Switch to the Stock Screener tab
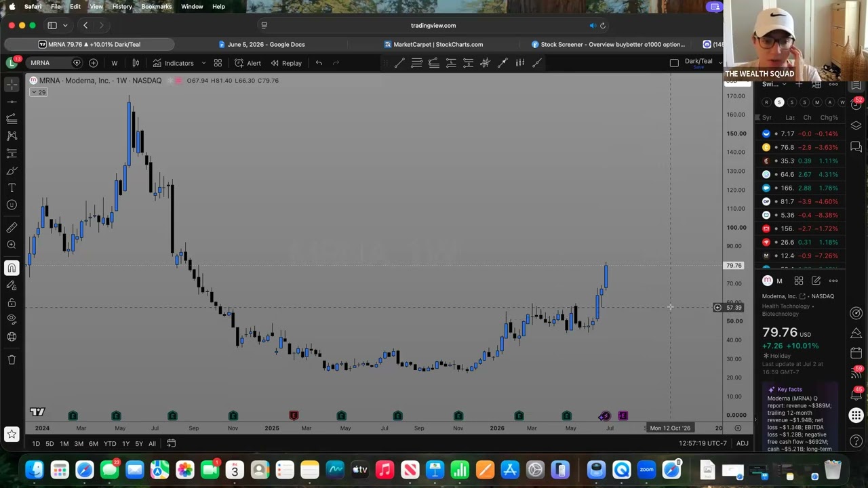Screen dimensions: 868x488 [608, 45]
